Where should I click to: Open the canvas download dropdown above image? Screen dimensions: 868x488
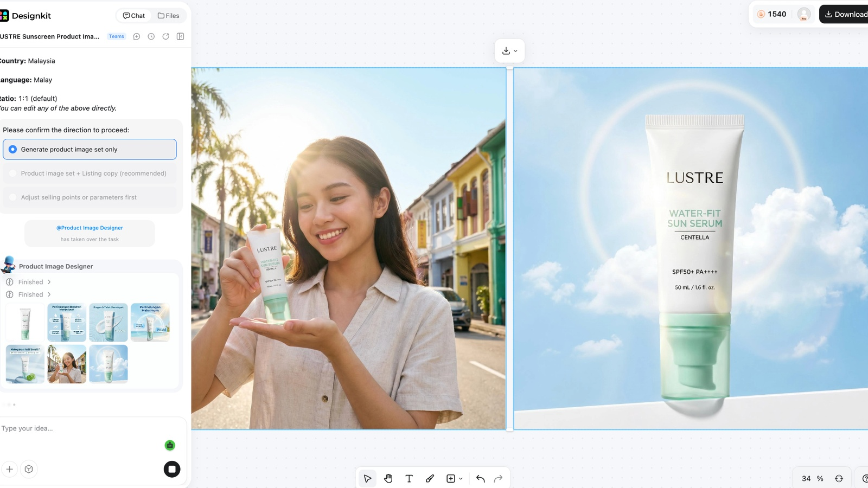coord(509,50)
